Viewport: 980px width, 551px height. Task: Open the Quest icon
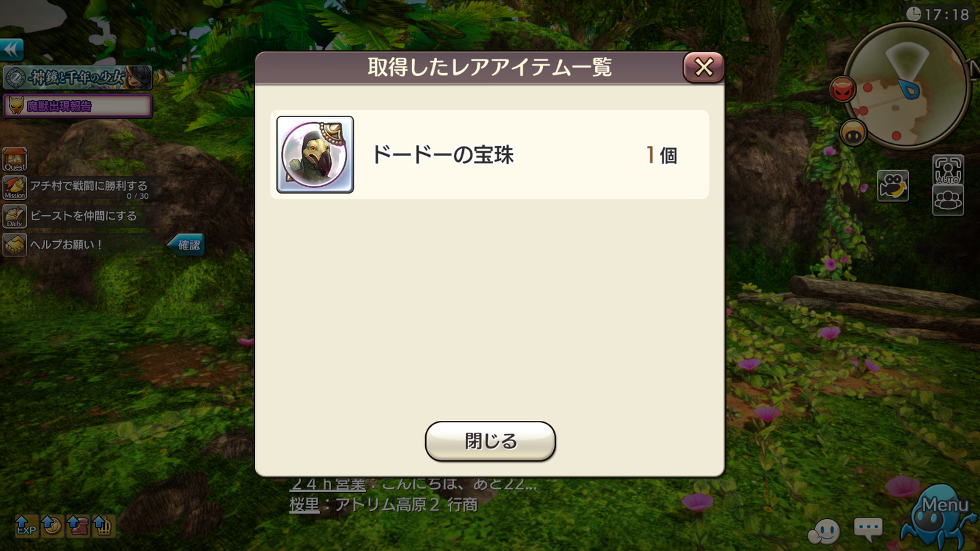(x=14, y=159)
